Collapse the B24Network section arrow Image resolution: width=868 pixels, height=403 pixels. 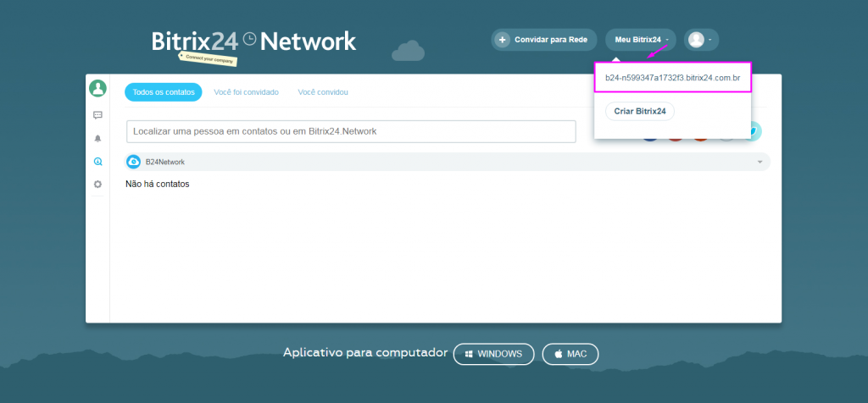tap(759, 162)
